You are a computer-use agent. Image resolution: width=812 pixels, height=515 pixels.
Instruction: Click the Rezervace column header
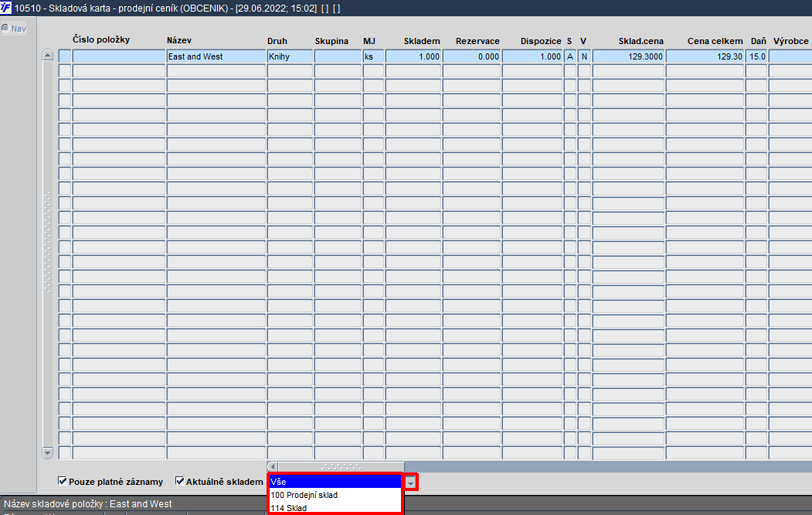[x=477, y=41]
